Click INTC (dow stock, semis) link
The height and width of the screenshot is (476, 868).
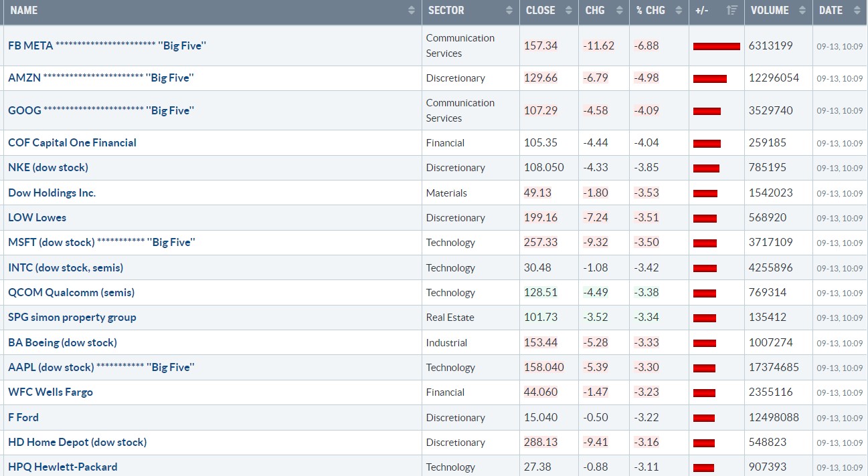(66, 267)
